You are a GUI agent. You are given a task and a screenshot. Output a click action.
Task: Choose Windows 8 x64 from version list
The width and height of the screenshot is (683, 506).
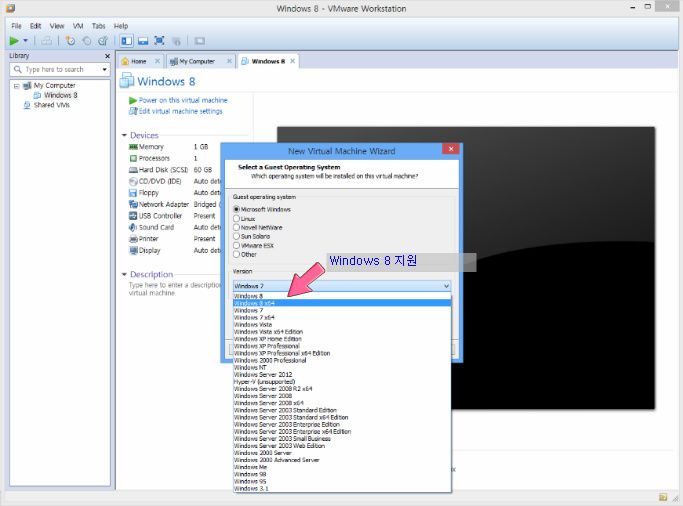point(342,303)
